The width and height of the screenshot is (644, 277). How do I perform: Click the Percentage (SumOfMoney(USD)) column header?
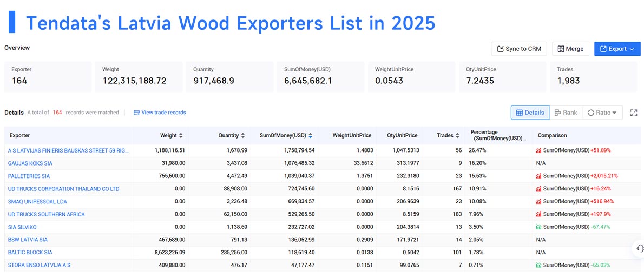[498, 135]
